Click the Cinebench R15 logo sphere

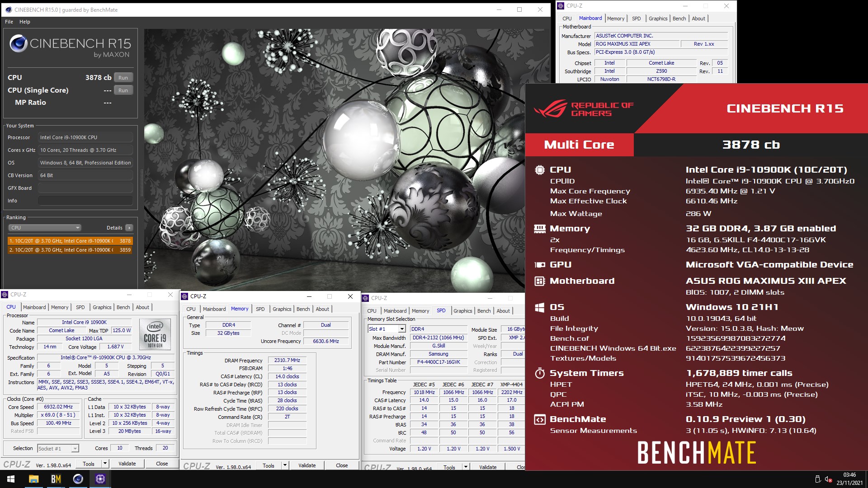[x=19, y=43]
